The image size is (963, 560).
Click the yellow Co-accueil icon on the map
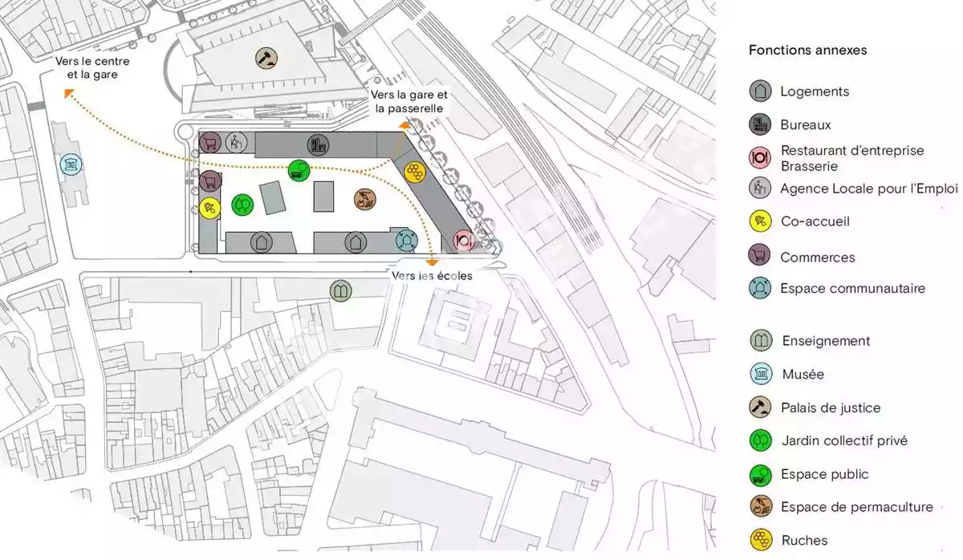pos(209,208)
